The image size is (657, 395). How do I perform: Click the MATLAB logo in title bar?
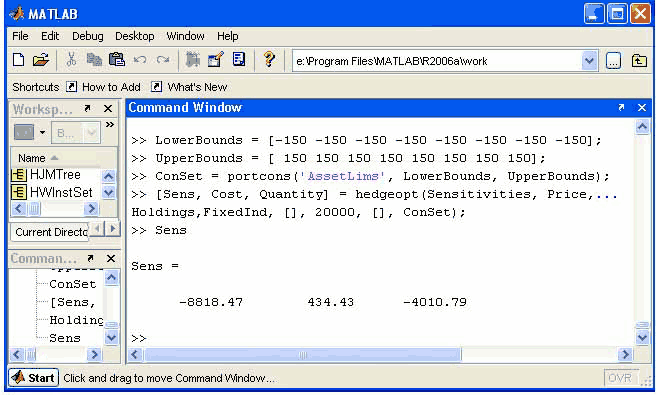tap(17, 14)
